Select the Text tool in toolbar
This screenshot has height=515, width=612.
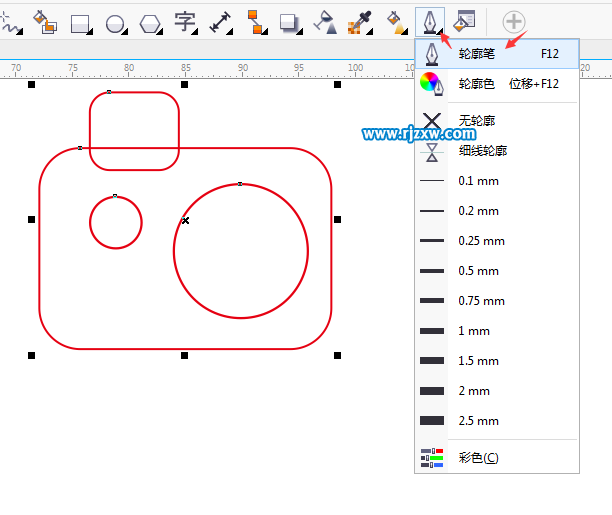click(x=184, y=22)
